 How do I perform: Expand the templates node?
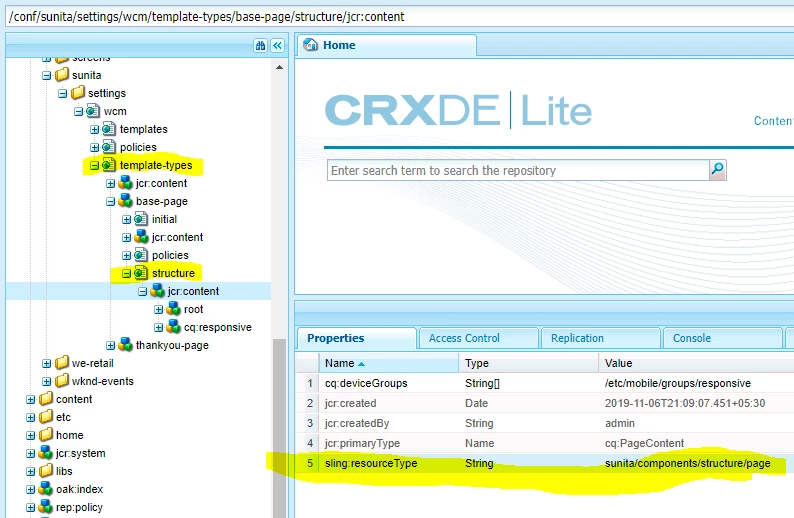94,130
